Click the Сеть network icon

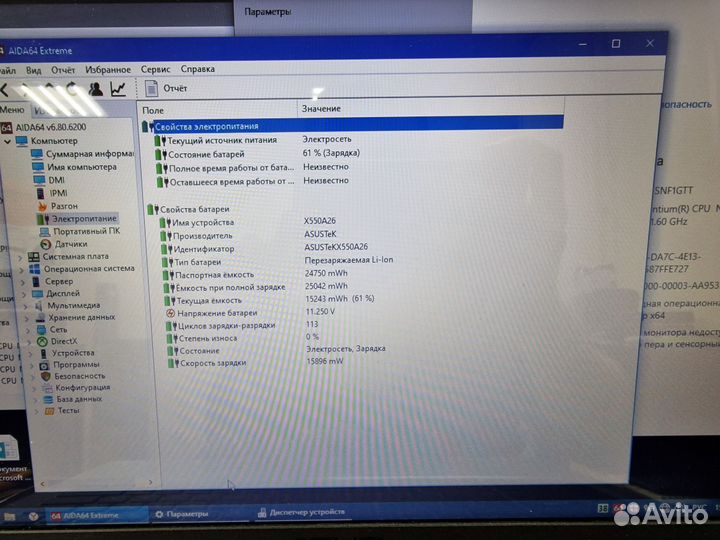[x=42, y=330]
